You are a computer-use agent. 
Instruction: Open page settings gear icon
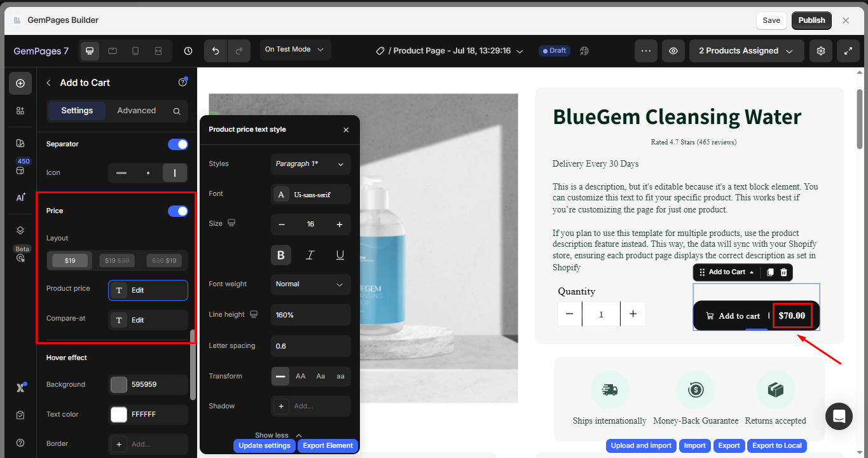pyautogui.click(x=821, y=51)
